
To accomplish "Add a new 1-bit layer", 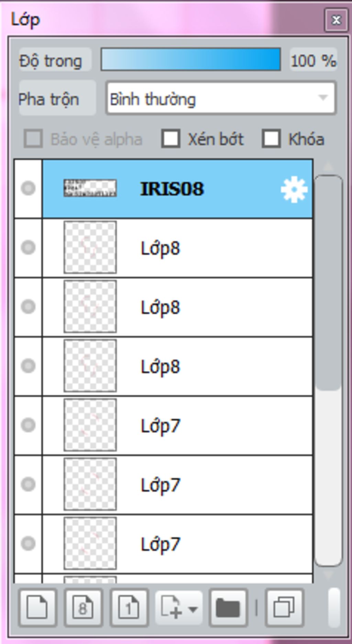I will click(129, 608).
